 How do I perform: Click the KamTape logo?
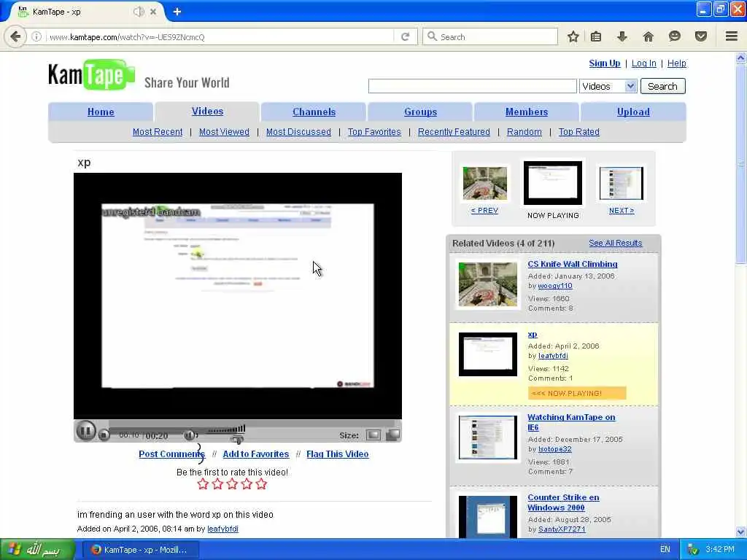(x=91, y=75)
